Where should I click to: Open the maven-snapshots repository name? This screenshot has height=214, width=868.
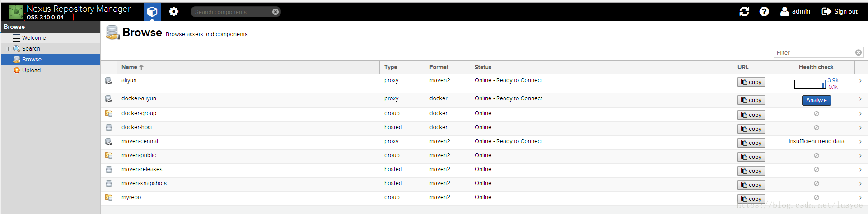144,183
